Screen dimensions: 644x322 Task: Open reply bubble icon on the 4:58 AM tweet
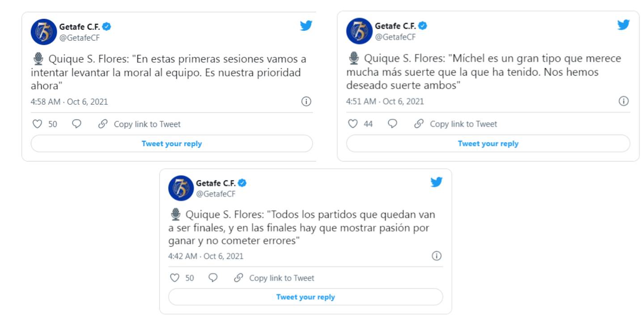(76, 124)
